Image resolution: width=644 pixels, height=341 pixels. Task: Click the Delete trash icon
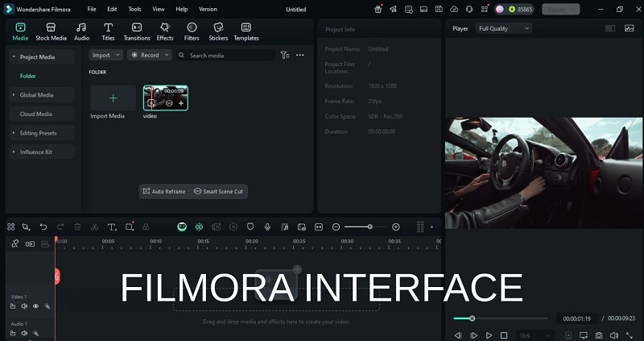coord(77,227)
